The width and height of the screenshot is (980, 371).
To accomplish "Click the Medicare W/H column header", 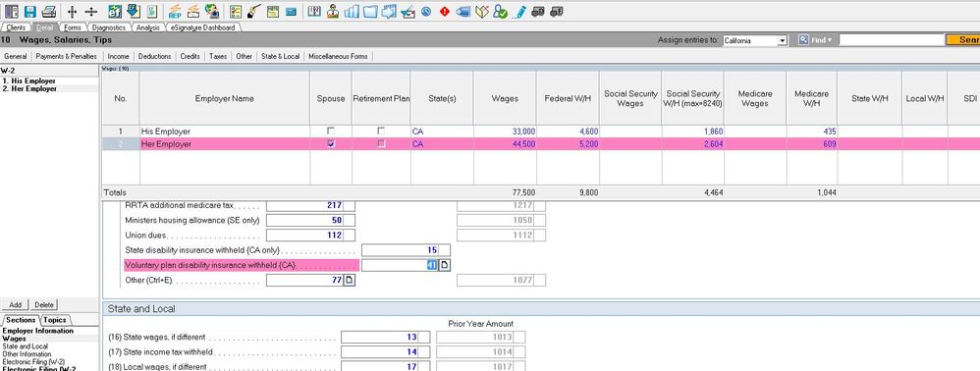I will (x=811, y=98).
